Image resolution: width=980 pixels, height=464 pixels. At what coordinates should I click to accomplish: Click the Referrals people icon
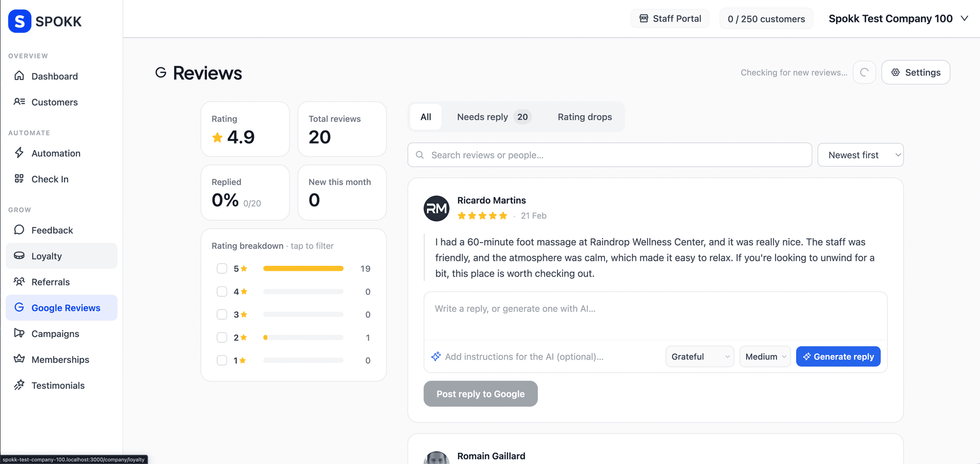(x=19, y=282)
